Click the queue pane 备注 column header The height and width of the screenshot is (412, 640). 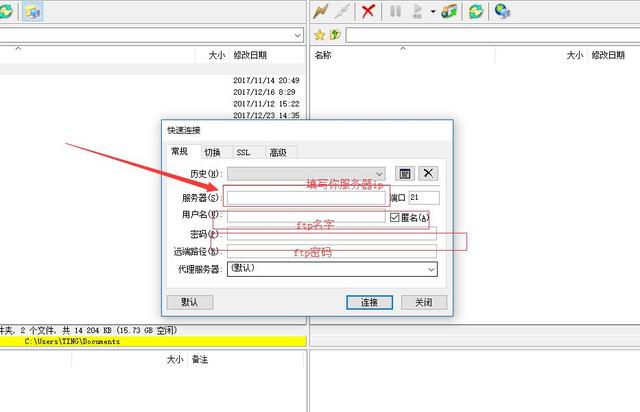point(200,359)
